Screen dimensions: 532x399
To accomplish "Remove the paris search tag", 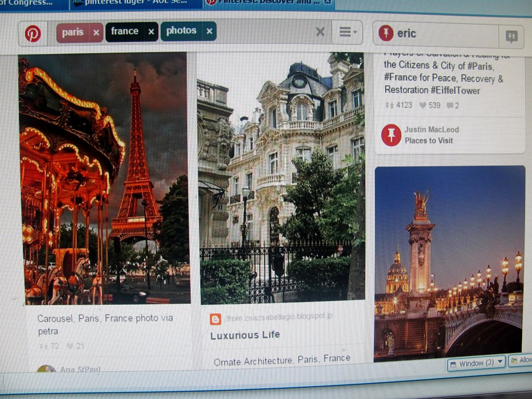I will point(96,32).
